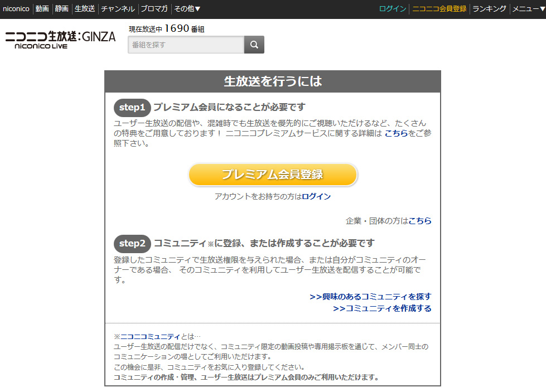Open the 動画 menu item
The image size is (546, 392).
click(x=42, y=9)
